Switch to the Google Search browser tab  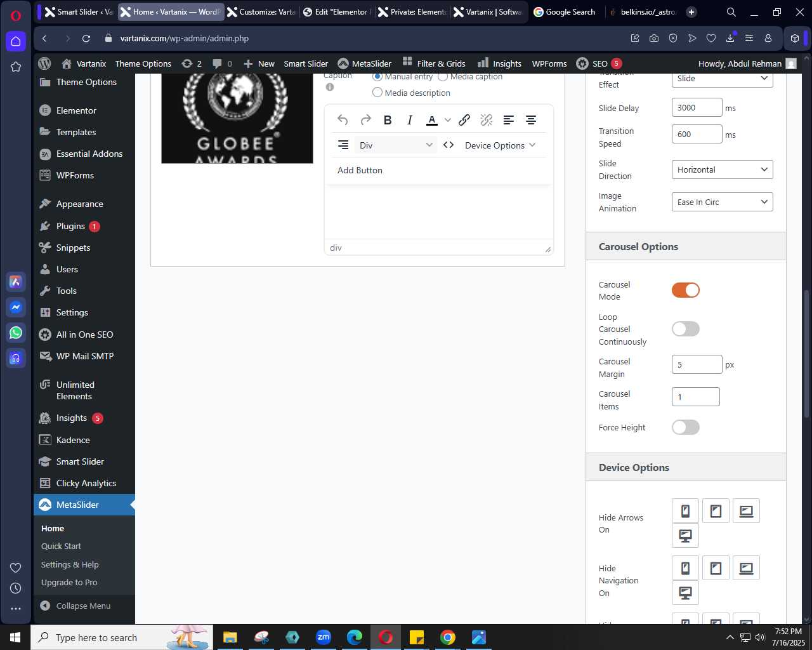pos(564,12)
